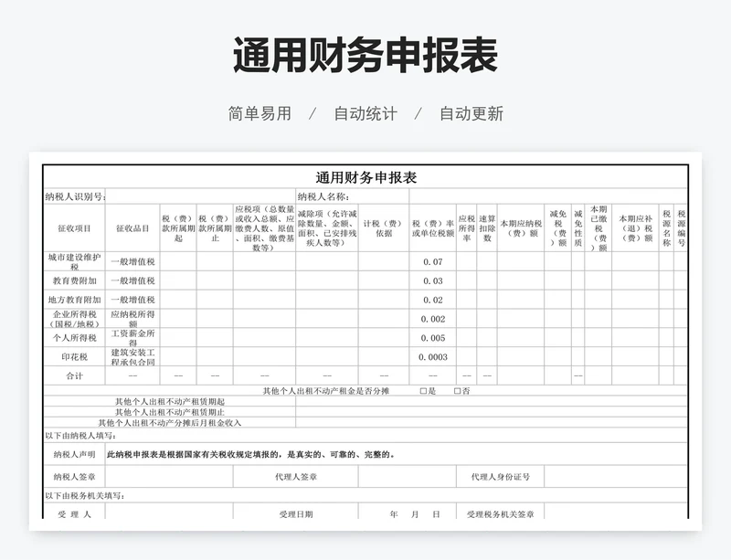Select the 城市建设维护税 row label
Viewport: 731px width, 560px height.
pos(75,261)
